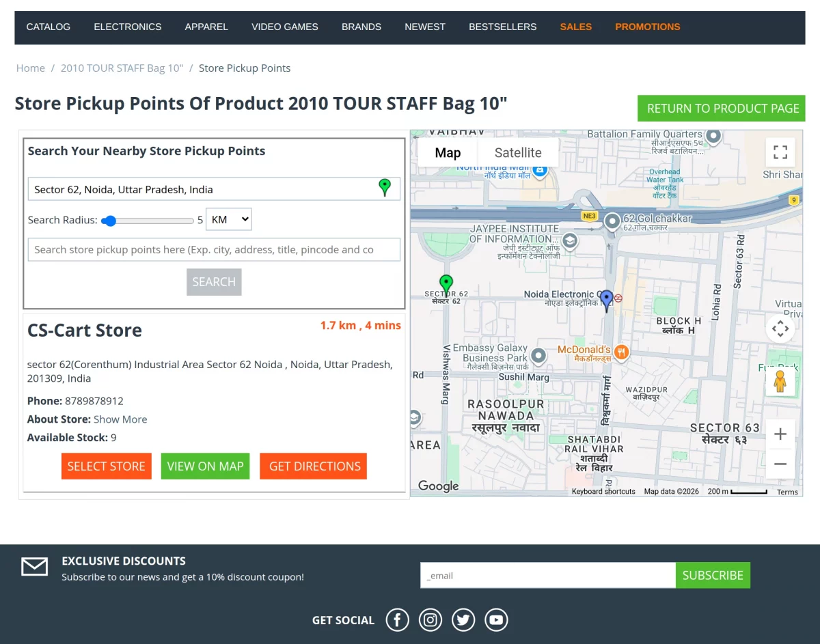Switch map to Satellite view
The height and width of the screenshot is (644, 820).
coord(518,153)
